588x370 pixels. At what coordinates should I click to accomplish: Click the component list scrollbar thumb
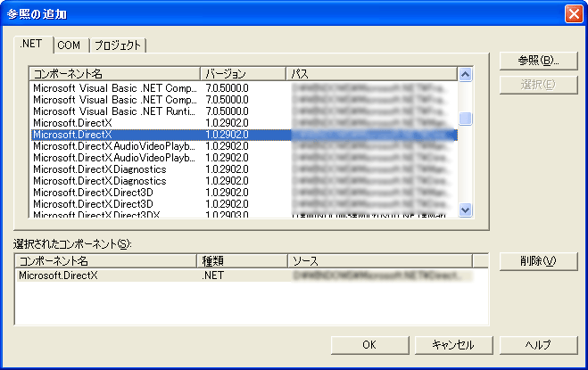click(466, 119)
